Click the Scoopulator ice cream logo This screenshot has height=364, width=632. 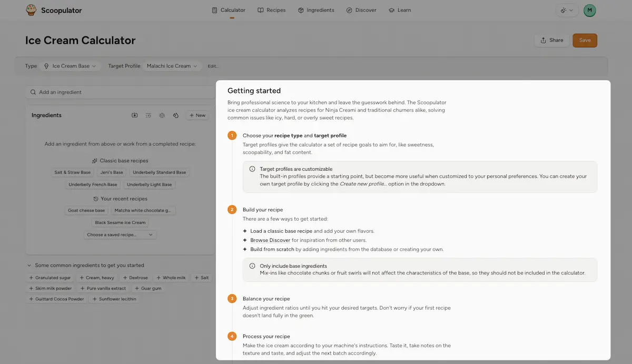point(31,9)
